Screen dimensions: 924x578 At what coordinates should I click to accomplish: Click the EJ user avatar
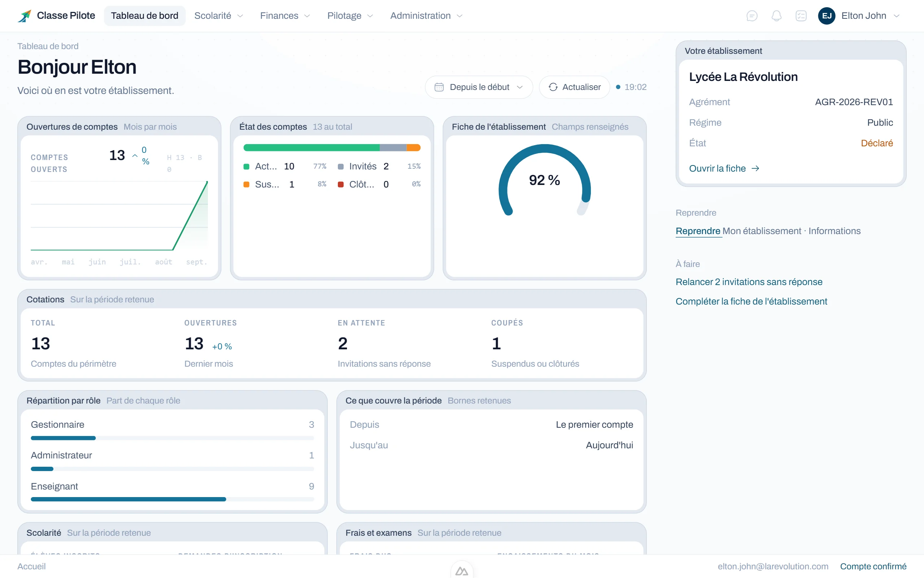(x=827, y=16)
